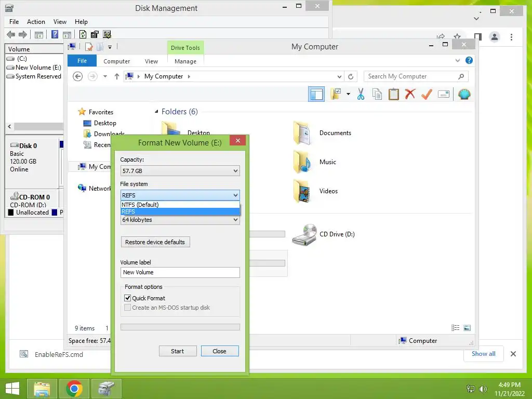Switch to Manage tab under Drive Tools
532x399 pixels.
[185, 61]
